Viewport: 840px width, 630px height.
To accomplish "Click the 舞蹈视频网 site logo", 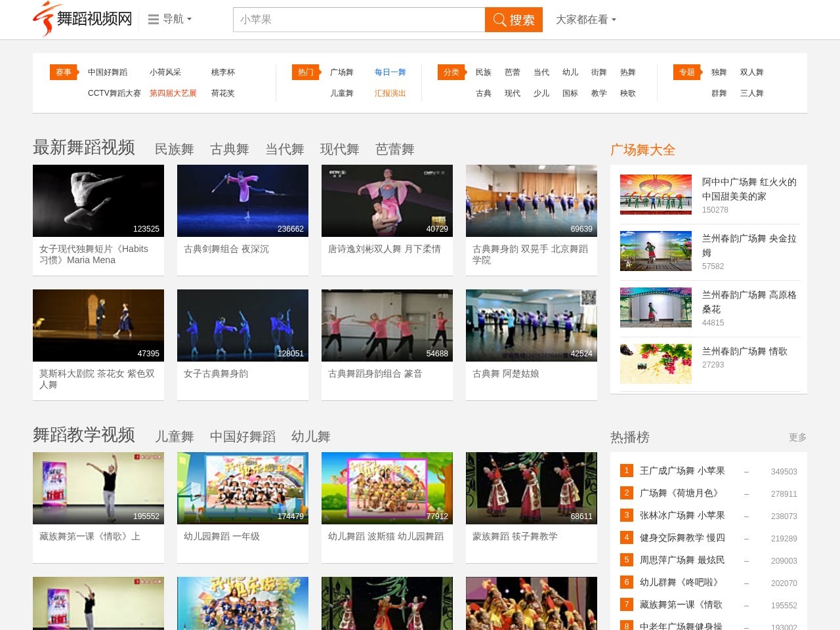I will [x=83, y=19].
